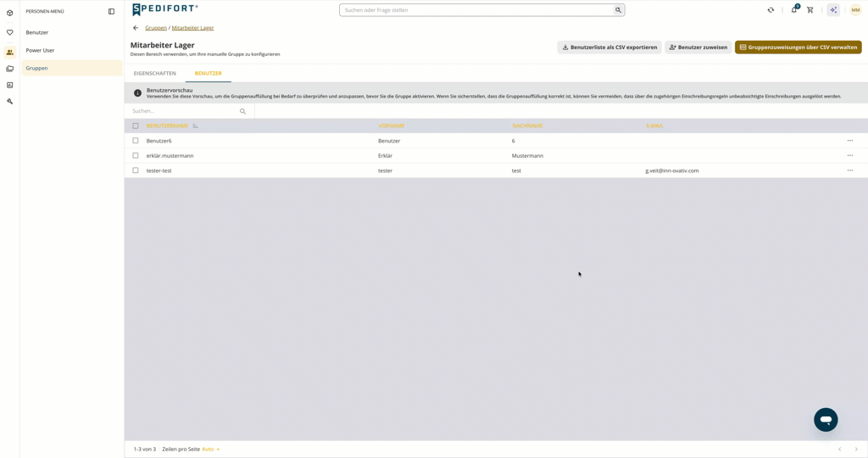The width and height of the screenshot is (868, 458).
Task: Click the Suchen oder Frage stellen field
Action: tap(481, 10)
